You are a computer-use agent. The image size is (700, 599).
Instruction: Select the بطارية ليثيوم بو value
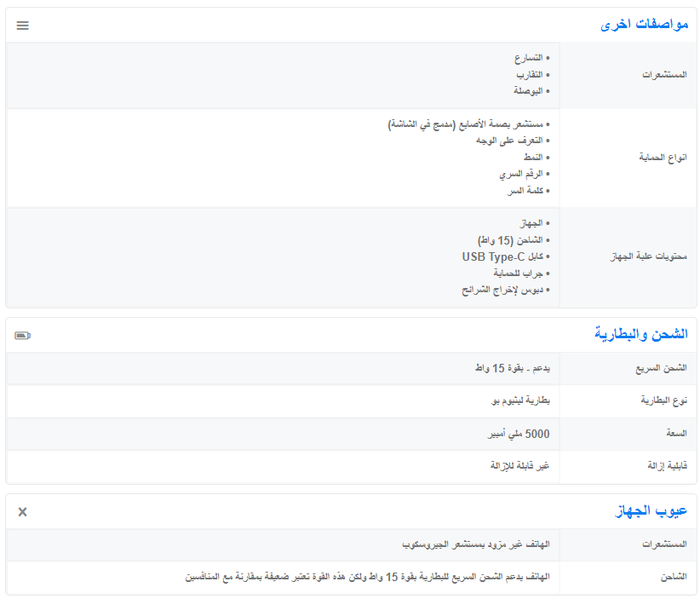[519, 400]
